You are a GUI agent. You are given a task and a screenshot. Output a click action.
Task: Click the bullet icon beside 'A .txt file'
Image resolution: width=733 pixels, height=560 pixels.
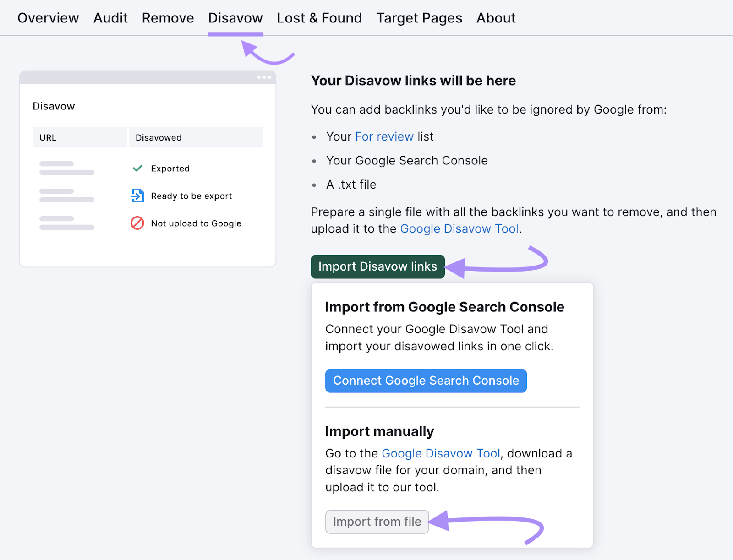pyautogui.click(x=314, y=185)
